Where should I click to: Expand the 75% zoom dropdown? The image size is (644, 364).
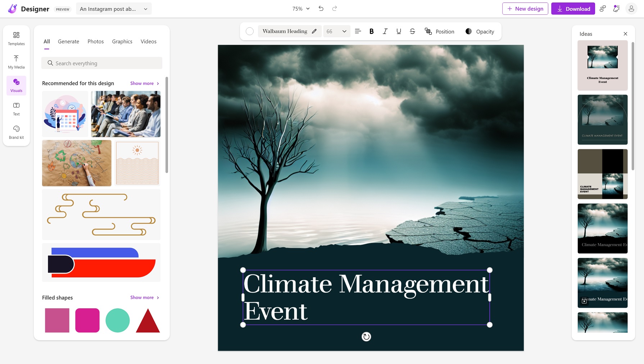click(x=301, y=9)
